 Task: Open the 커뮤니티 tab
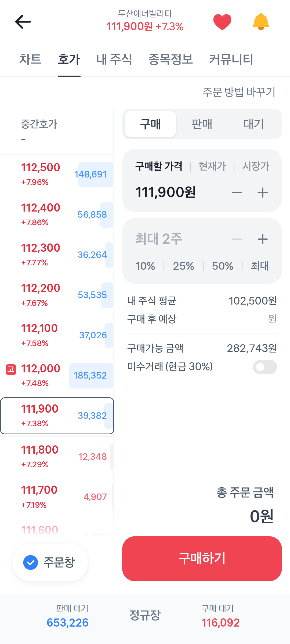tap(231, 59)
